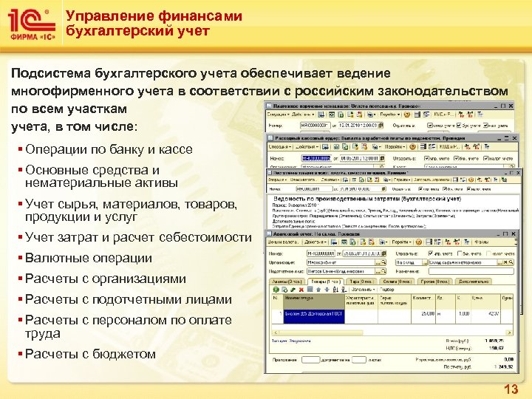This screenshot has width=532, height=399.
Task: Click the Приложение документов count field
Action: (310, 360)
